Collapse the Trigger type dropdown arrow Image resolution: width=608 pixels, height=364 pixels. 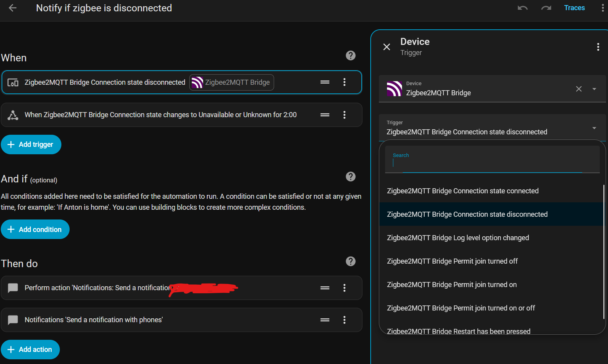[x=594, y=128]
